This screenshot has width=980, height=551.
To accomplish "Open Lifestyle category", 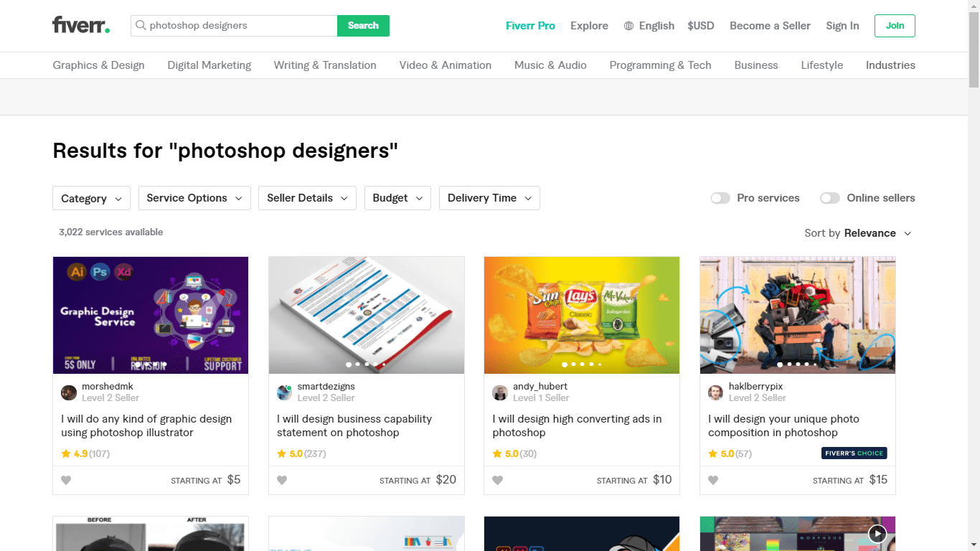I will point(822,65).
